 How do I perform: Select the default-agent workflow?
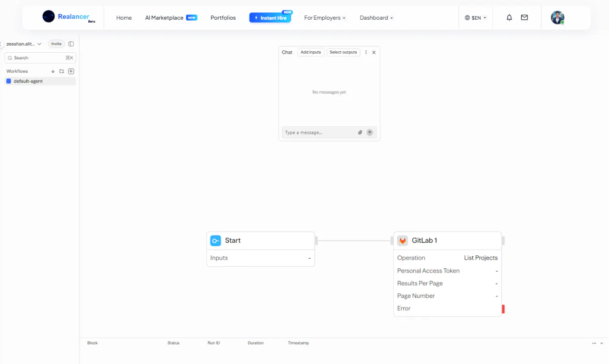pyautogui.click(x=40, y=81)
